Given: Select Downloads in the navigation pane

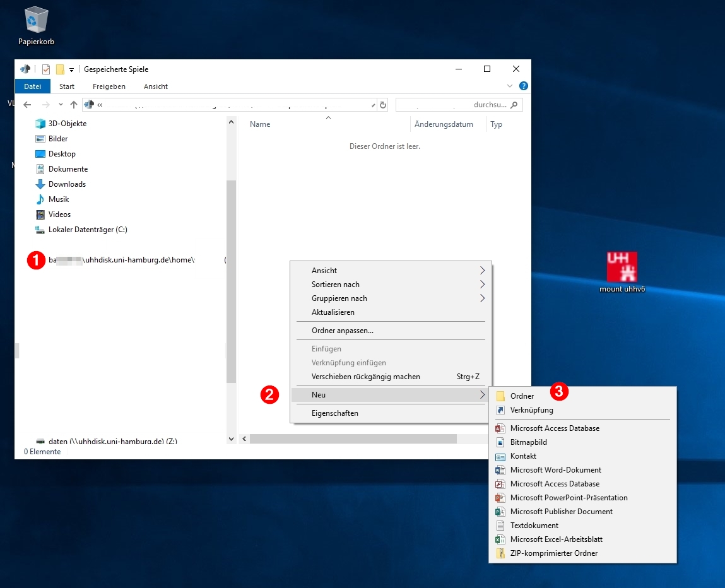Looking at the screenshot, I should point(67,184).
